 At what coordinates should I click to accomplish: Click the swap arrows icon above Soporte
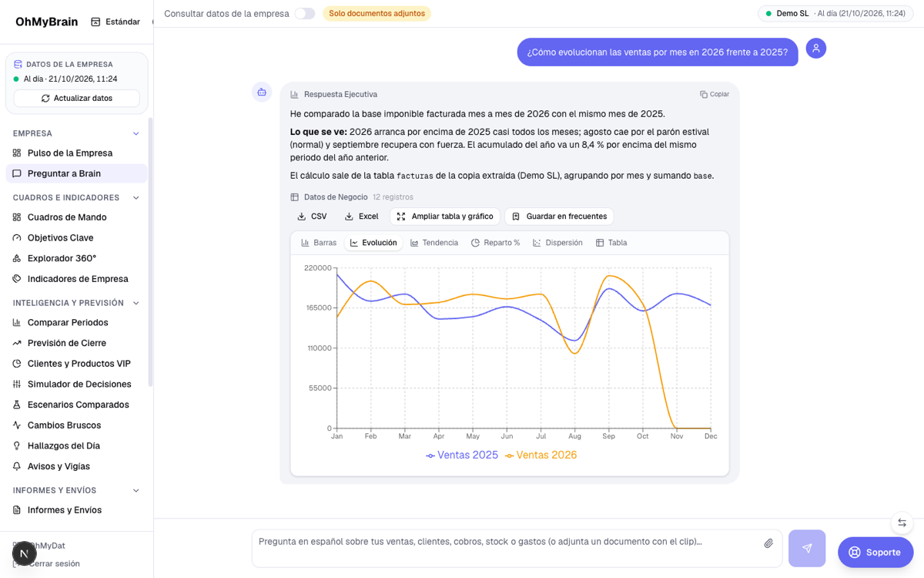[x=902, y=523]
